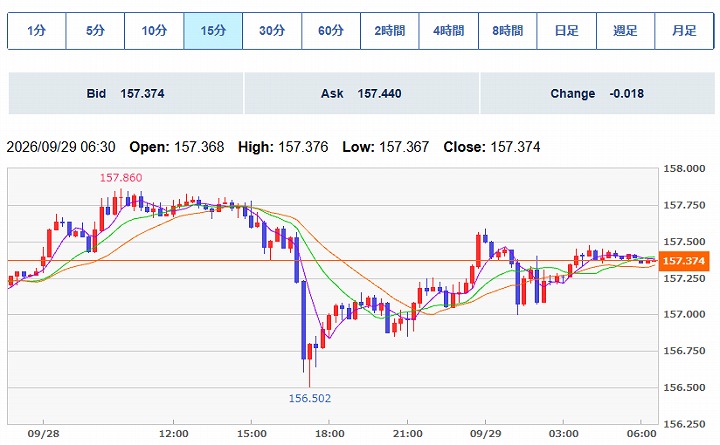Select the weekly 週足 tab

(625, 31)
